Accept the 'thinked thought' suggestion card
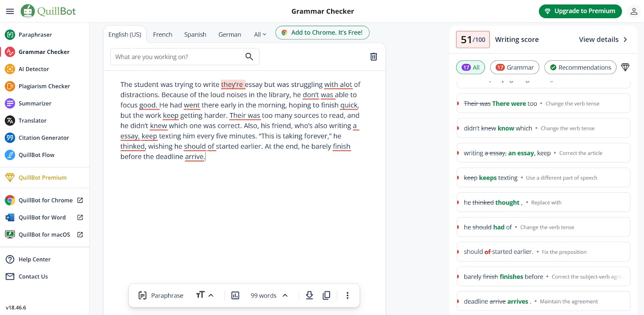Image resolution: width=644 pixels, height=315 pixels. 543,202
